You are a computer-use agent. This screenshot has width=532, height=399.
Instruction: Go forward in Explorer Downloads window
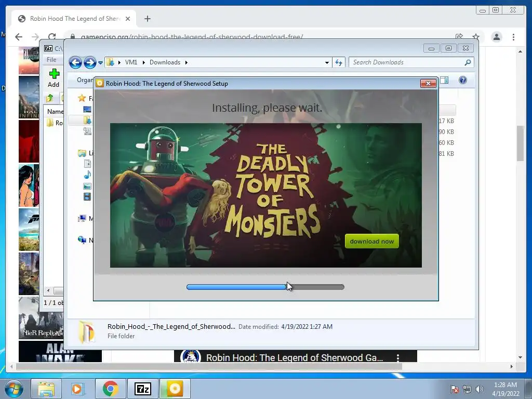pos(90,62)
